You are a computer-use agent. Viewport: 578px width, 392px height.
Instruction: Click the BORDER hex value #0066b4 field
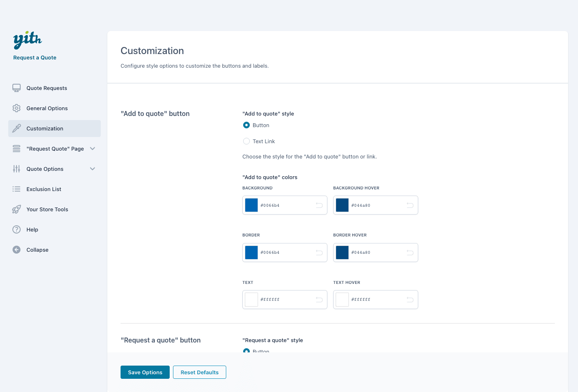270,253
